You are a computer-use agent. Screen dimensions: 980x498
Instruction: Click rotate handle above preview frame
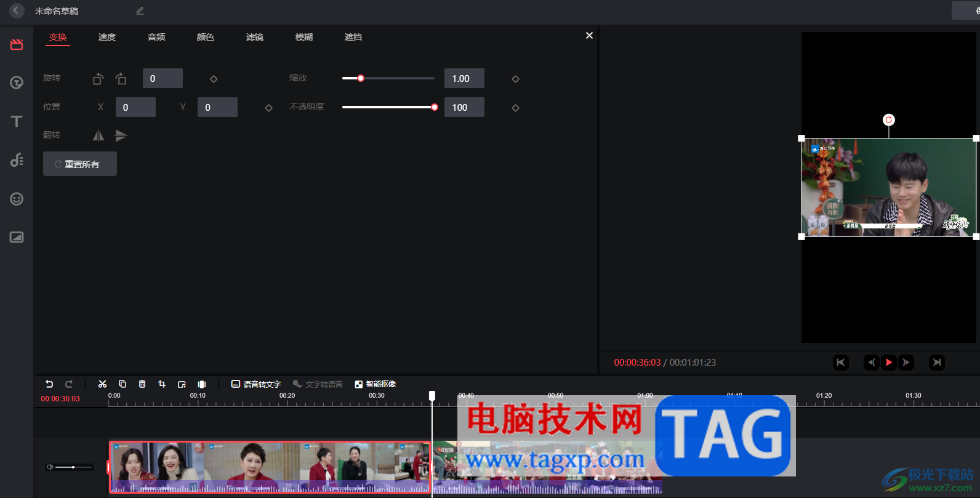click(x=889, y=119)
